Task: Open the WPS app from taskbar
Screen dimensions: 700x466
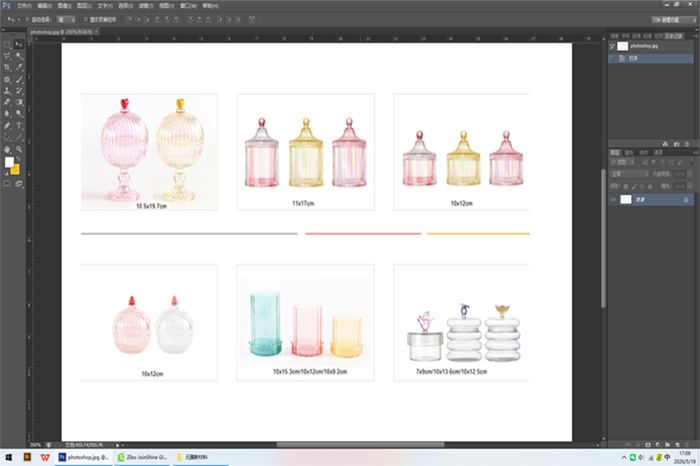Action: coord(45,457)
